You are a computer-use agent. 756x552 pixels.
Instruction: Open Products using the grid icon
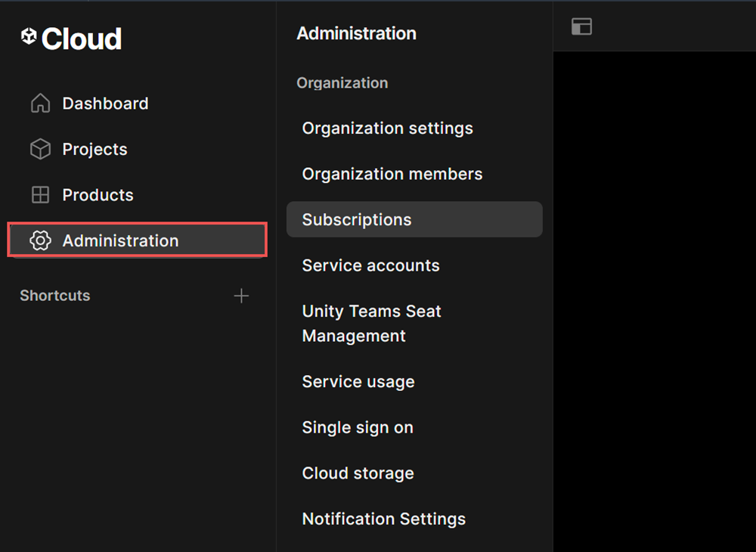tap(39, 194)
